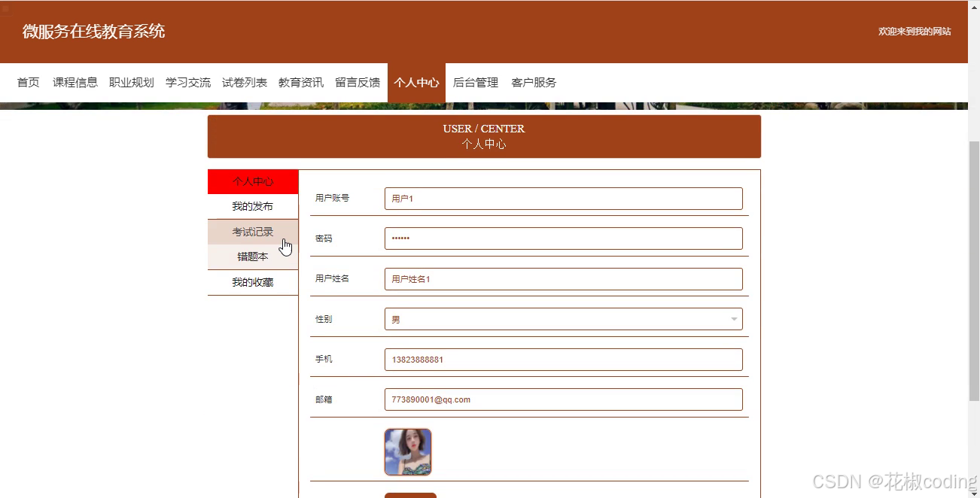
Task: Open 我的收藏 in the sidebar
Action: [x=252, y=282]
